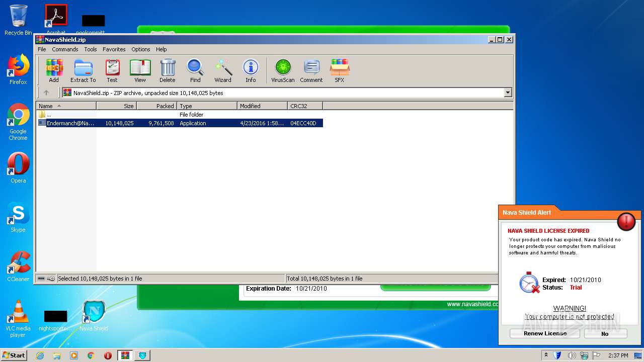Open Recycle Bin desktop icon
The width and height of the screenshot is (644, 362).
(x=18, y=20)
